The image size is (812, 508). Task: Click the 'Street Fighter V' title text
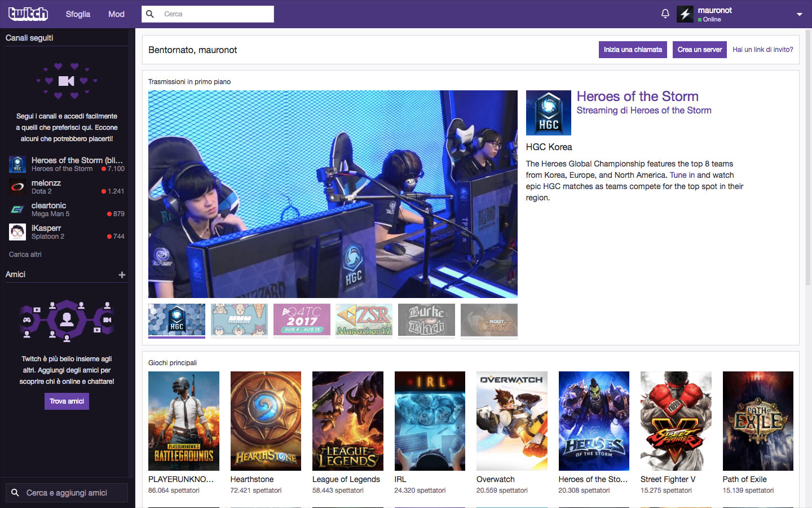point(668,479)
